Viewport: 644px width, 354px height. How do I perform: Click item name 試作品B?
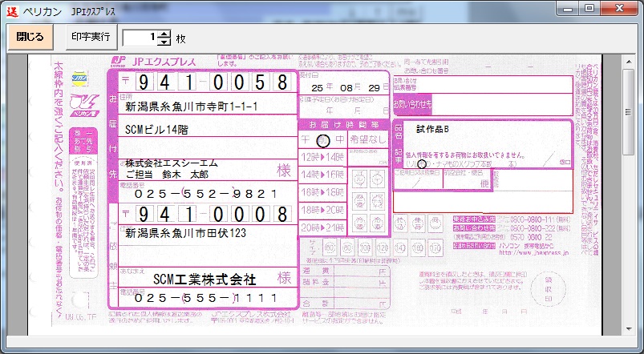click(x=432, y=129)
